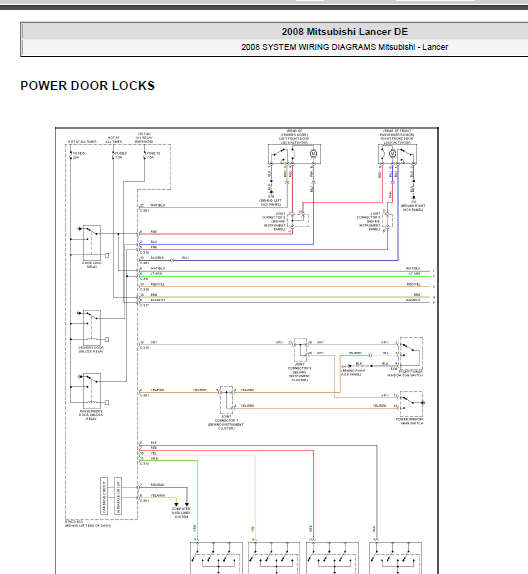
Task: Select the '2008 Mitsubishi Lancer DE' title text
Action: [x=344, y=32]
